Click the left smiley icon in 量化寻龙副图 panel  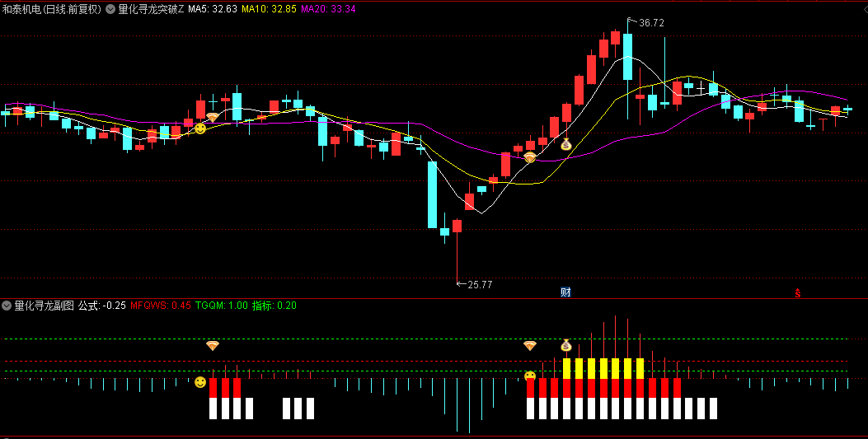pyautogui.click(x=200, y=382)
